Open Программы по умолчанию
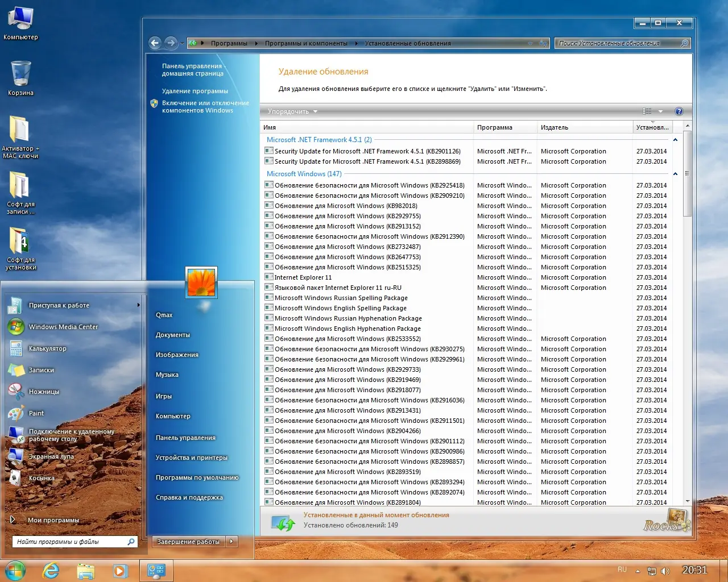 [197, 477]
